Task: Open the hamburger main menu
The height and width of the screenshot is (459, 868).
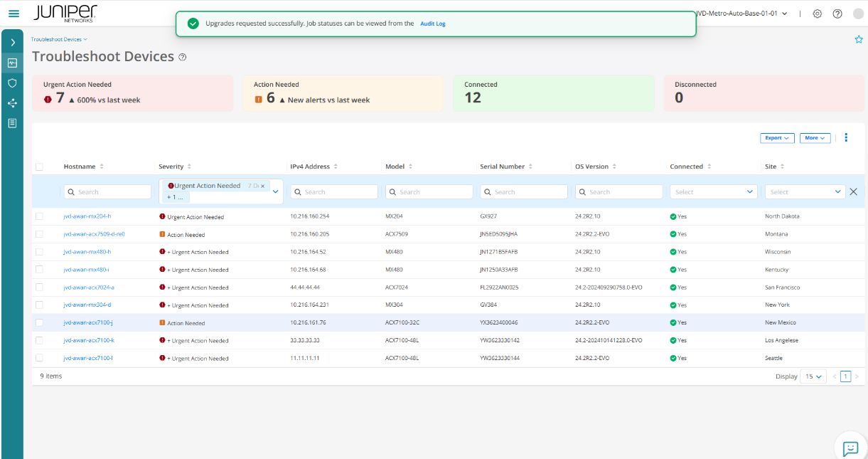Action: pyautogui.click(x=14, y=14)
